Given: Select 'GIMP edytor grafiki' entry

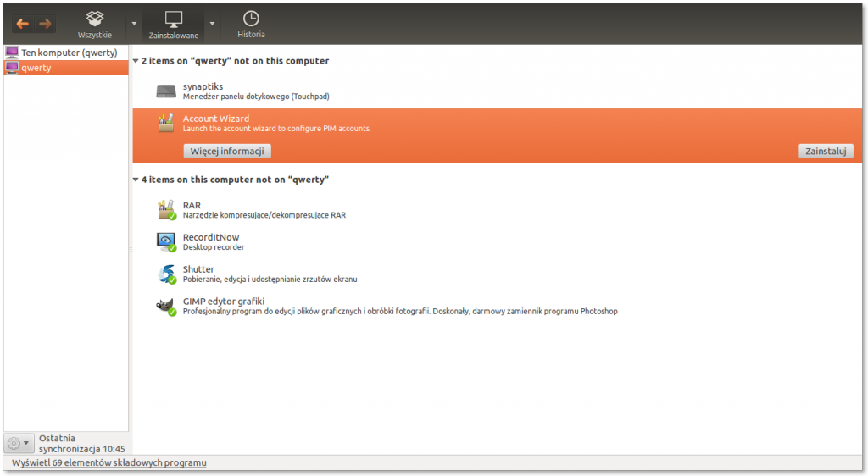Looking at the screenshot, I should point(497,307).
